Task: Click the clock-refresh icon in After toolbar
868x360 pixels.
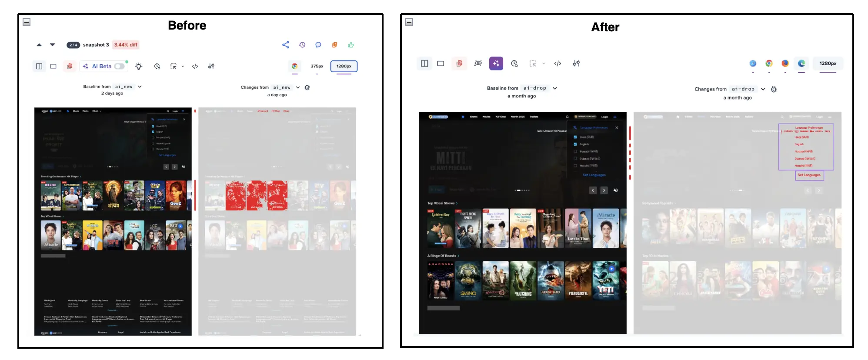Action: click(514, 63)
